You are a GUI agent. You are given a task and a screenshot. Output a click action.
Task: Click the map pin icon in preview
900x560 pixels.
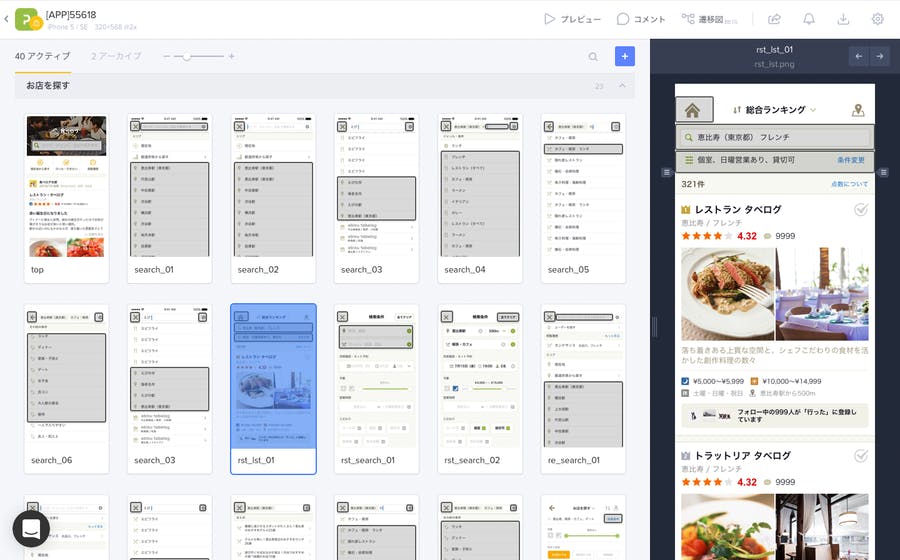[858, 110]
